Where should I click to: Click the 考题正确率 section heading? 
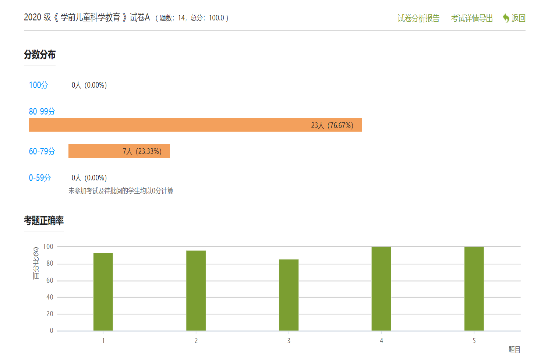pyautogui.click(x=44, y=221)
